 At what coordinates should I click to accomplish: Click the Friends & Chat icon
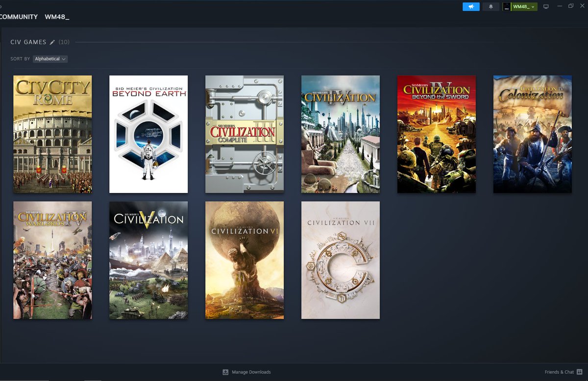coord(580,372)
